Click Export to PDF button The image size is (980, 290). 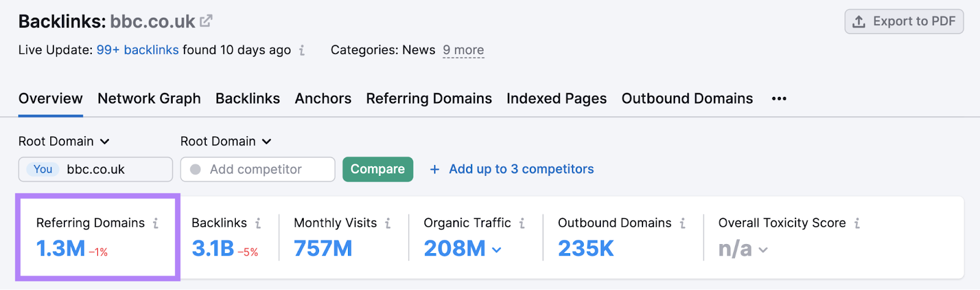click(x=903, y=21)
